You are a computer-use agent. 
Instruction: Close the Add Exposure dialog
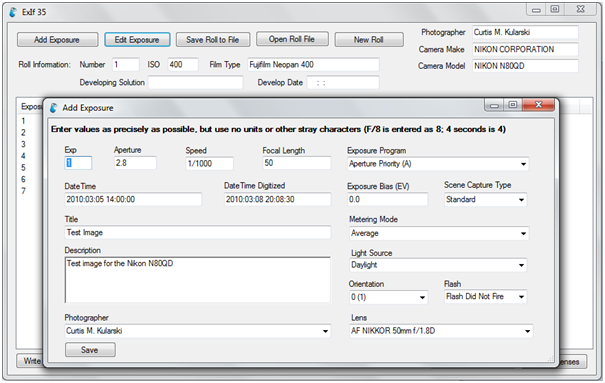(x=538, y=105)
